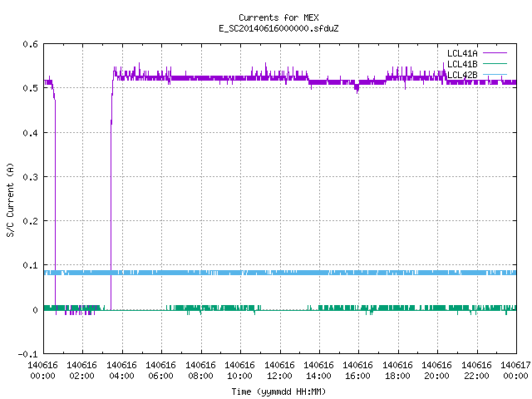The width and height of the screenshot is (532, 399).
Task: Click the 0.1 y-axis tick label
Action: click(x=30, y=265)
